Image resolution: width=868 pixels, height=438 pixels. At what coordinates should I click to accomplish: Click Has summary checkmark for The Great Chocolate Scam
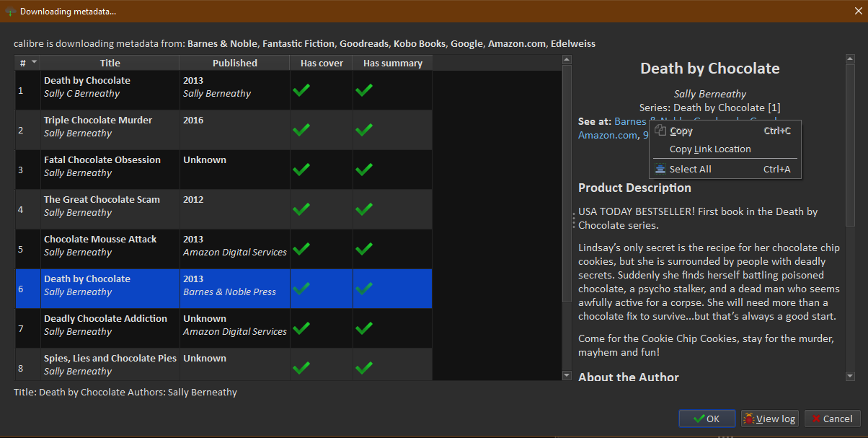pos(364,209)
